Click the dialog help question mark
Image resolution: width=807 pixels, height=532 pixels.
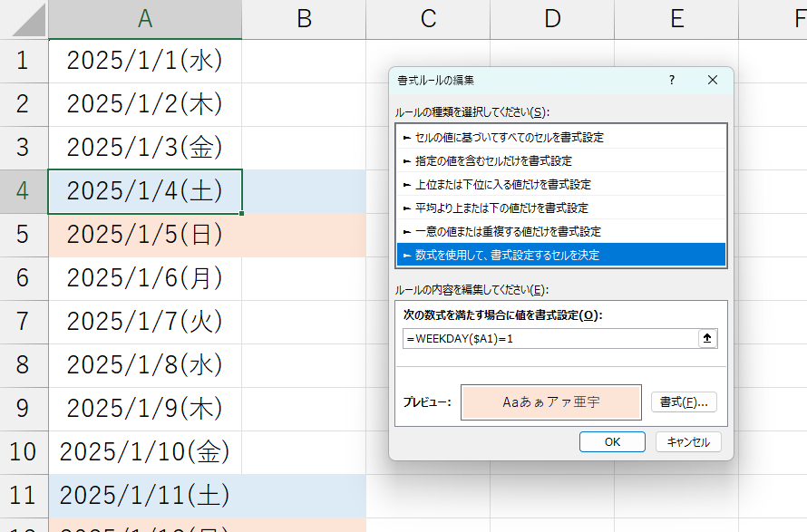click(x=672, y=80)
